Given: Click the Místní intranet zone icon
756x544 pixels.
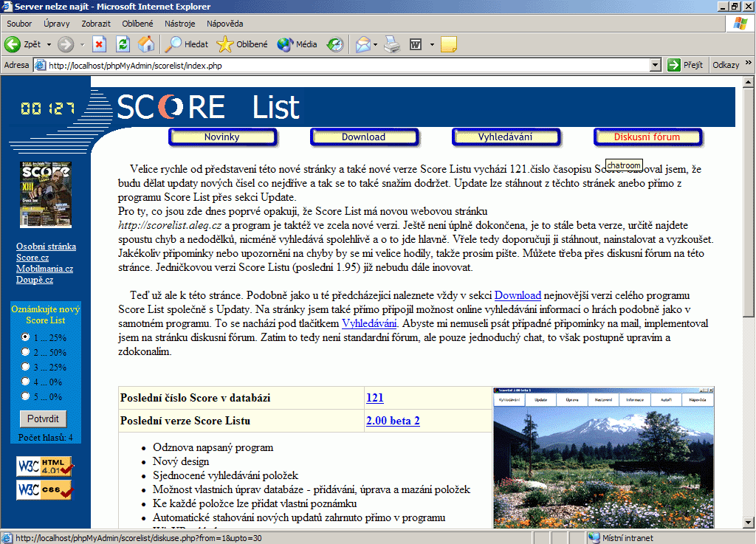Looking at the screenshot, I should pyautogui.click(x=594, y=538).
